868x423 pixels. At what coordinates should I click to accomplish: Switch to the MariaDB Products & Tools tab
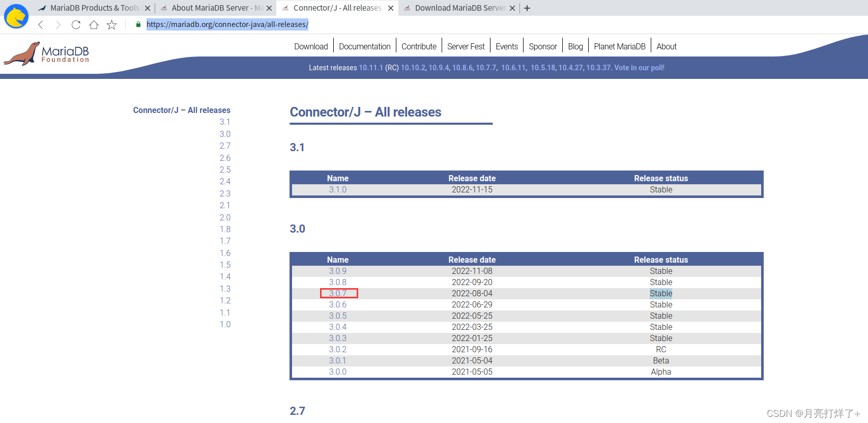[94, 8]
